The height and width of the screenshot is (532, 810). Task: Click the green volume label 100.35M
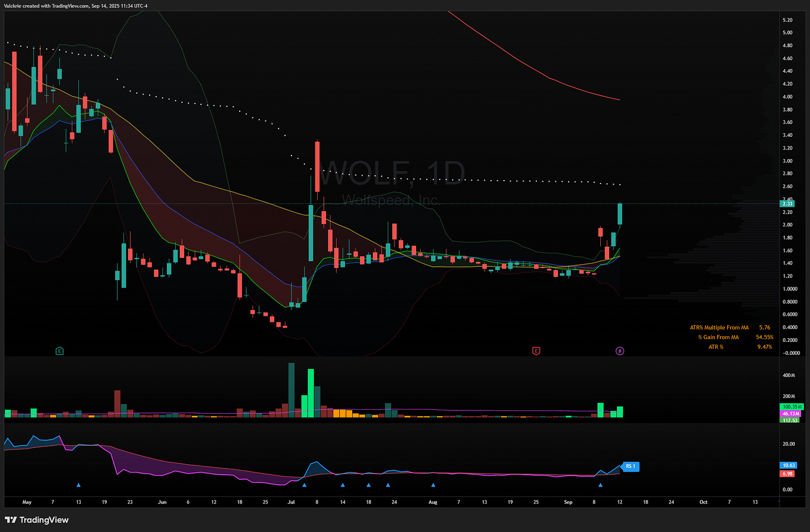click(x=792, y=407)
